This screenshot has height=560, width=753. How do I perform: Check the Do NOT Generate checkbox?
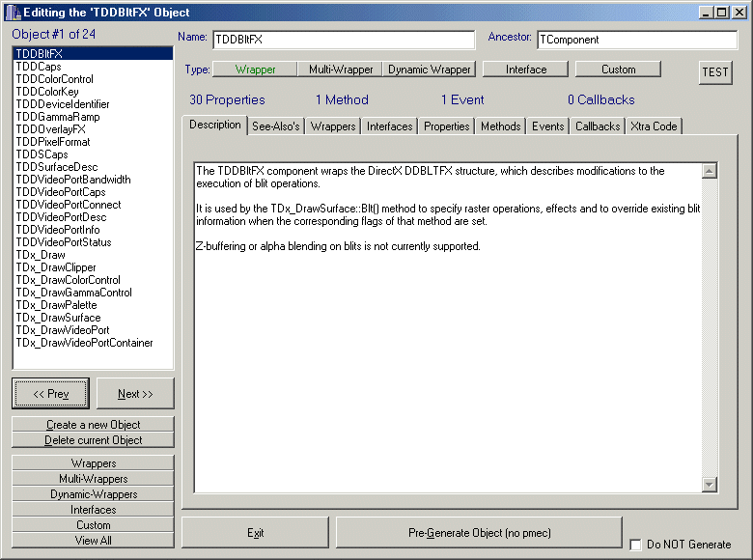point(635,545)
